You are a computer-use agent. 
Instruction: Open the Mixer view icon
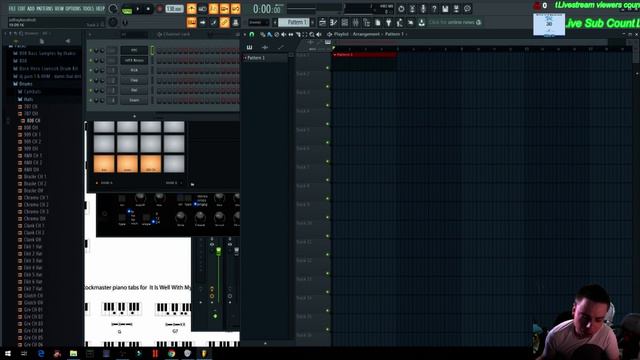point(356,22)
